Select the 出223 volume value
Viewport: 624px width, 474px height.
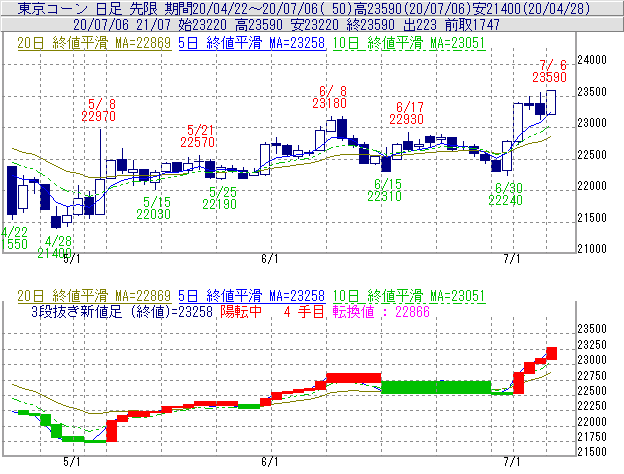[420, 25]
